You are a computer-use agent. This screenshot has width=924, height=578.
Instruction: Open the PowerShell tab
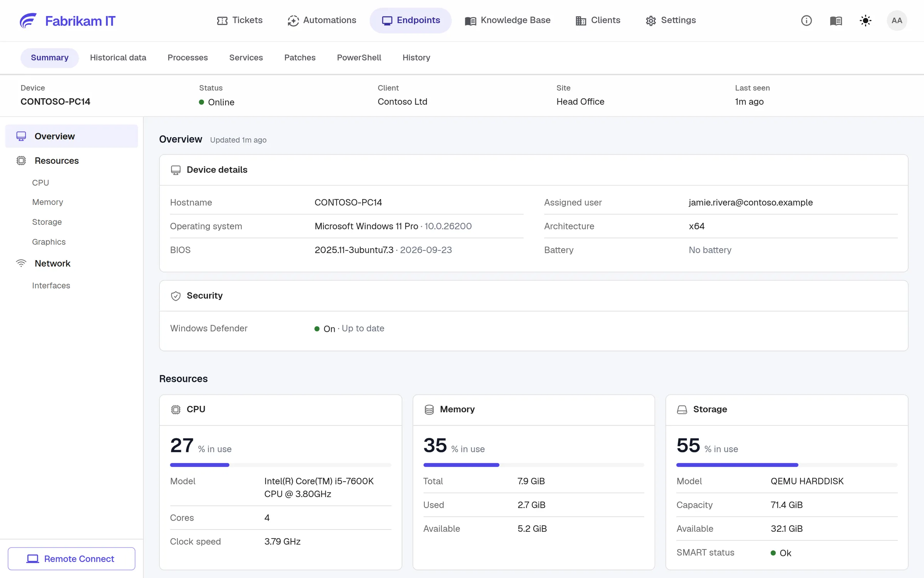[x=359, y=58]
